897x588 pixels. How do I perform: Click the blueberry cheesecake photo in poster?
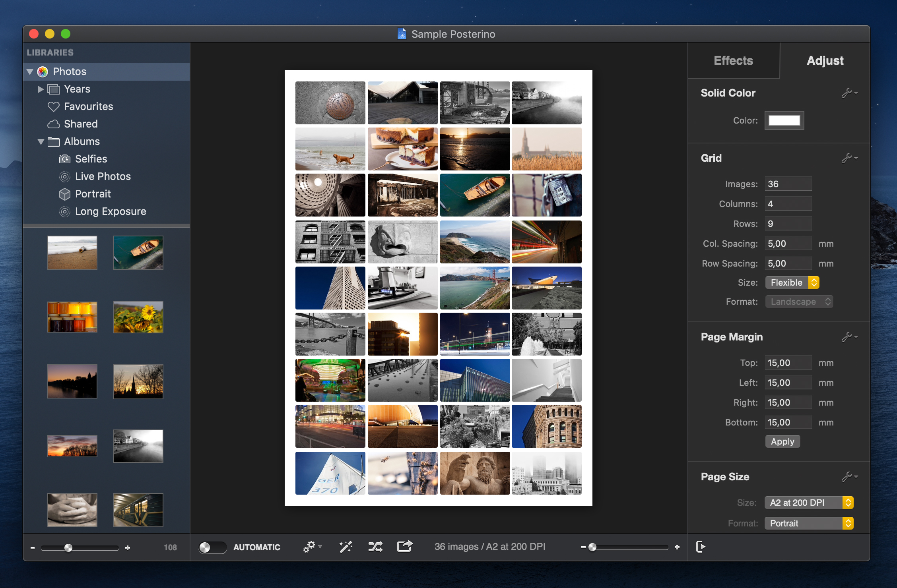[402, 149]
